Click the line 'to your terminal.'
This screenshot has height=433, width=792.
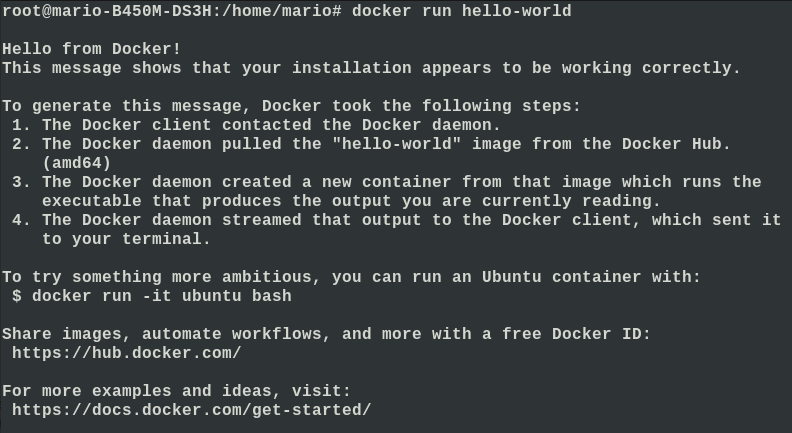126,239
